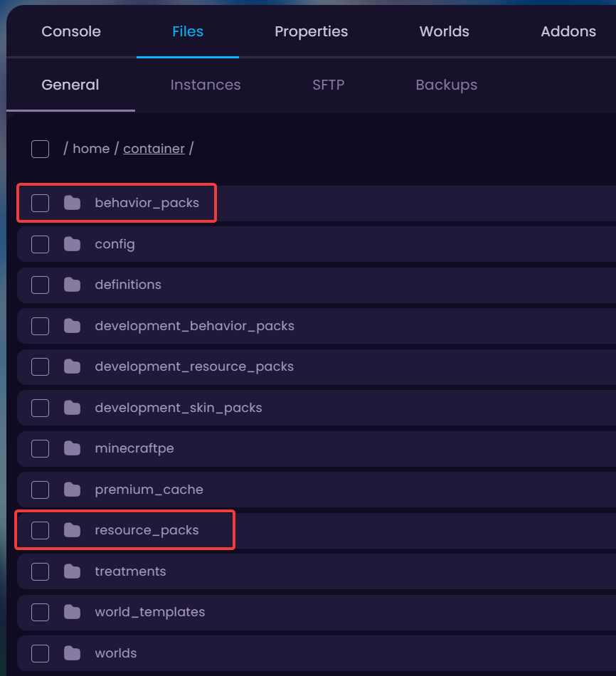Go to the Addons tab
This screenshot has width=616, height=676.
[x=568, y=31]
